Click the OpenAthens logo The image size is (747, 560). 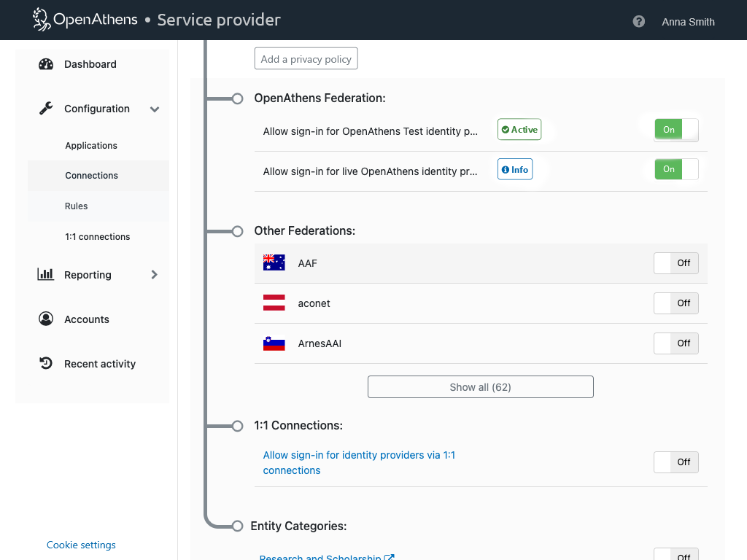click(85, 20)
